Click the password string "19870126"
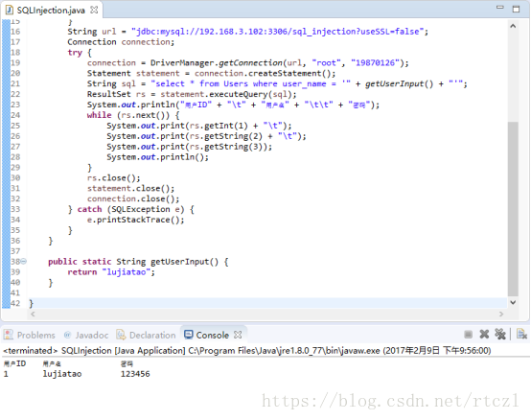 [x=375, y=63]
